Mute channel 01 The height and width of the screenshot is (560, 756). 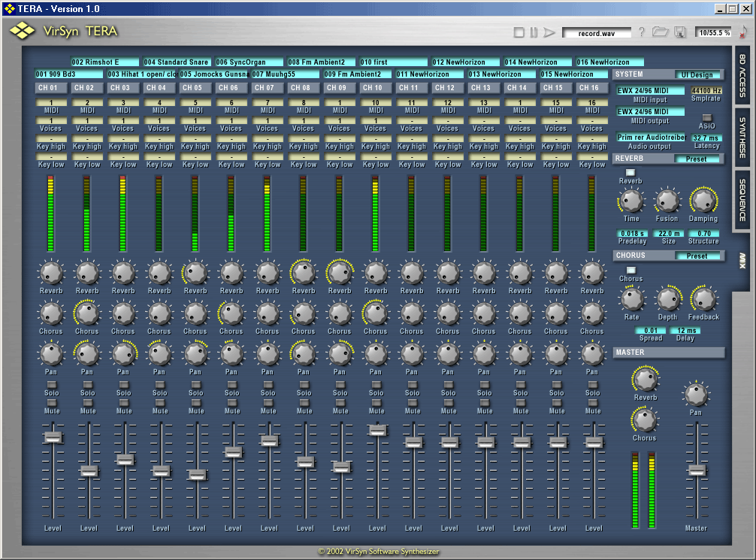(52, 402)
